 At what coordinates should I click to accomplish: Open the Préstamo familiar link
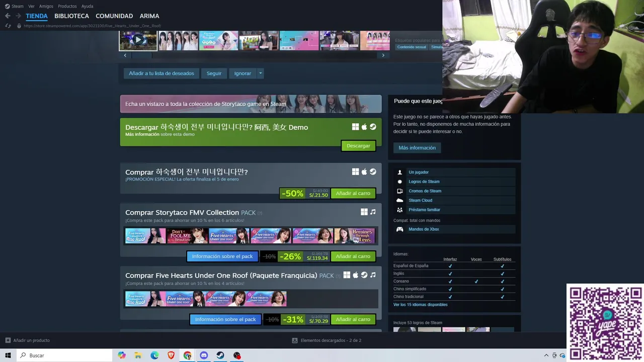424,210
